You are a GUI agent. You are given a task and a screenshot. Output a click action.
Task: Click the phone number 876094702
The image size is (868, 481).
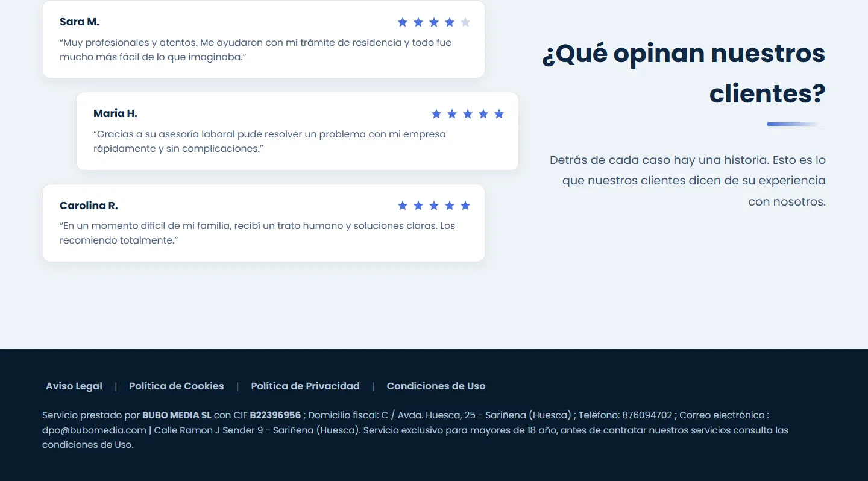pos(647,415)
